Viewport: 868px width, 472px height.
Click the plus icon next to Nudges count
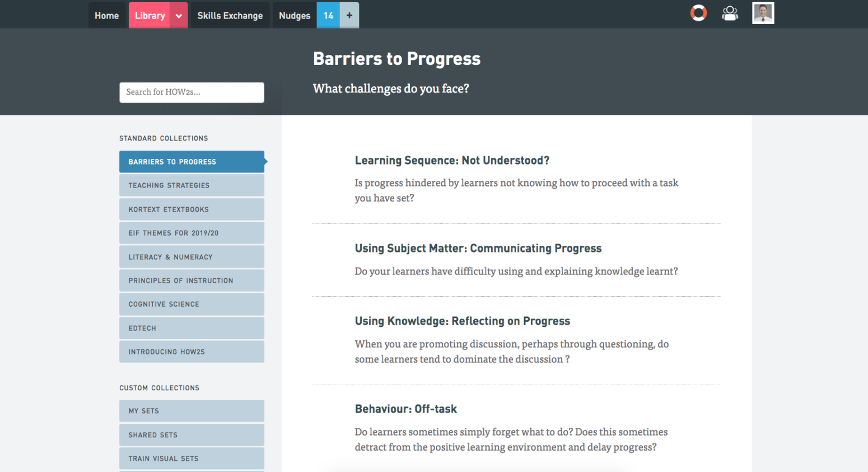coord(349,15)
